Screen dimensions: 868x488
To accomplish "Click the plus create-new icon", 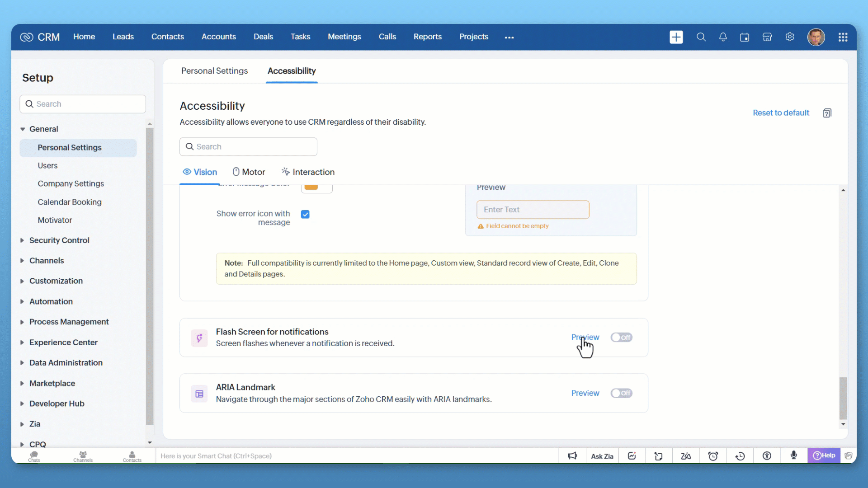I will [676, 37].
